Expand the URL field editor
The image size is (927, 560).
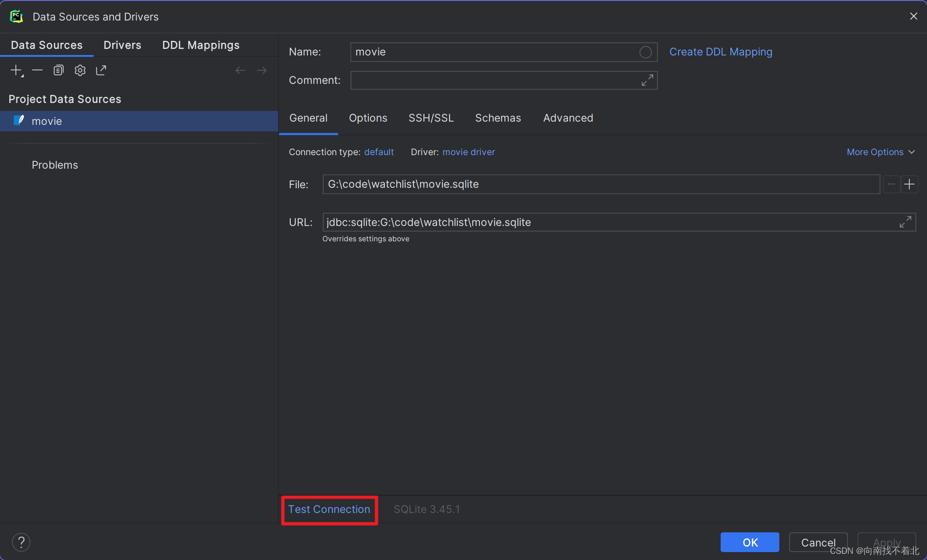tap(906, 222)
